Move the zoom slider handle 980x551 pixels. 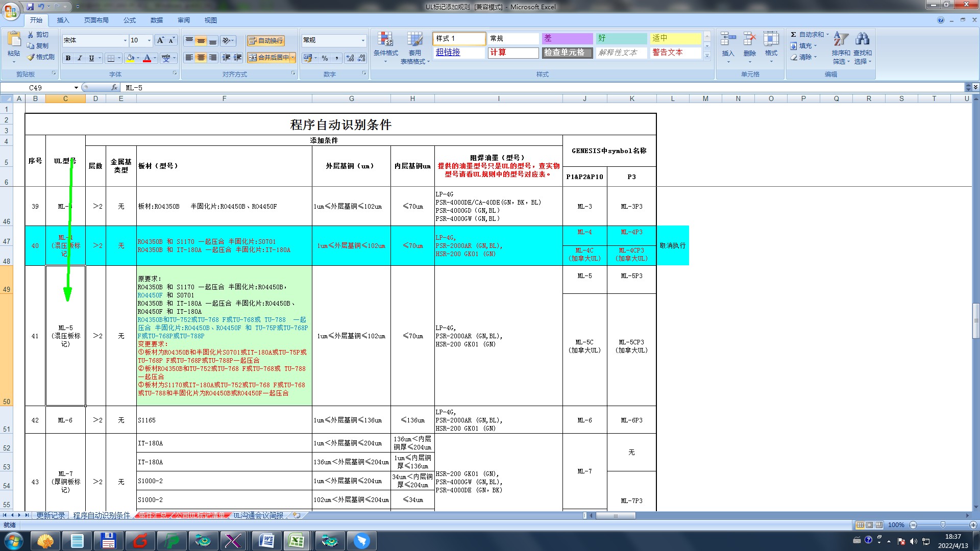[x=943, y=525]
